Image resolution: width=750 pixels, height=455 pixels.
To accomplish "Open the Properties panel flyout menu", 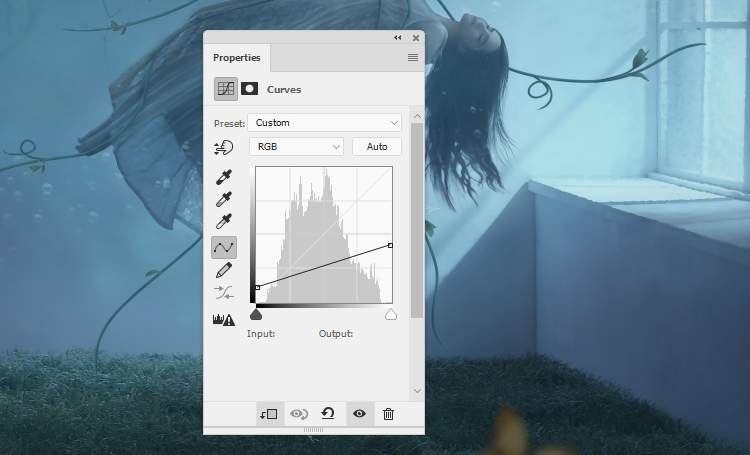I will point(413,58).
